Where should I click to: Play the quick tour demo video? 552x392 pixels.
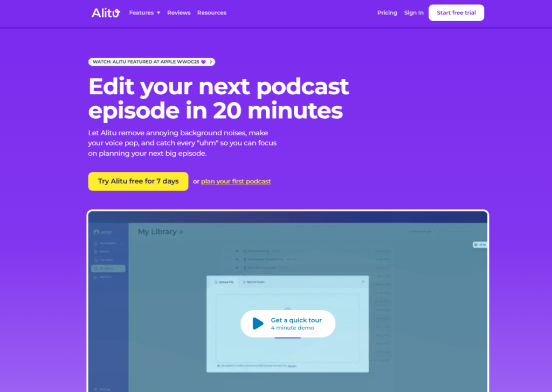click(288, 324)
